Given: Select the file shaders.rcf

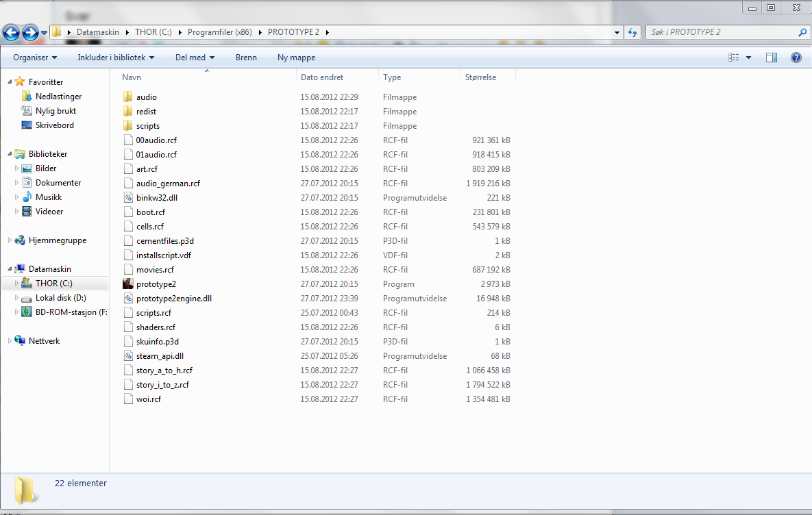Looking at the screenshot, I should pos(156,327).
